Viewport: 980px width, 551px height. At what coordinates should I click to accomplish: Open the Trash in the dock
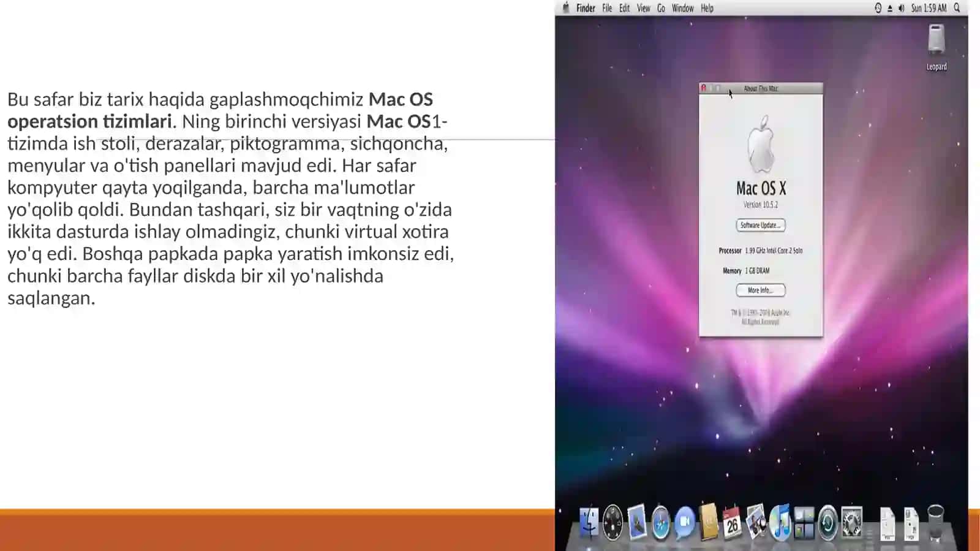tap(935, 522)
